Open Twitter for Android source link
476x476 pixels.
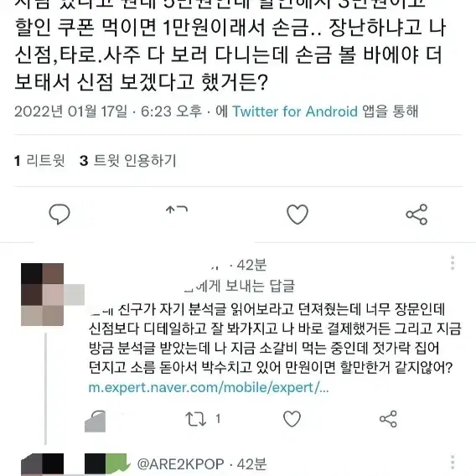click(x=295, y=111)
